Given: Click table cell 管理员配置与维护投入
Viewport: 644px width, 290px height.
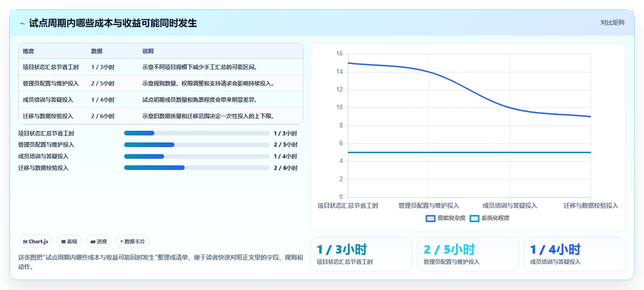Looking at the screenshot, I should 51,84.
